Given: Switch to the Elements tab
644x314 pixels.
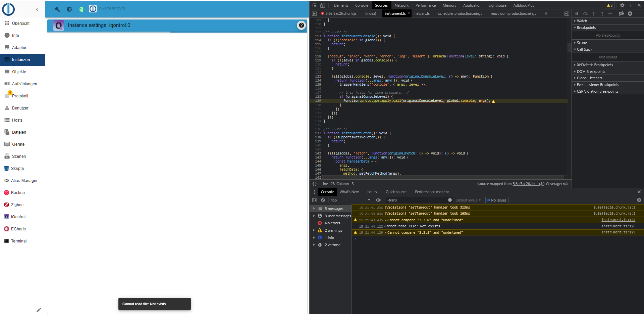Looking at the screenshot, I should point(341,5).
